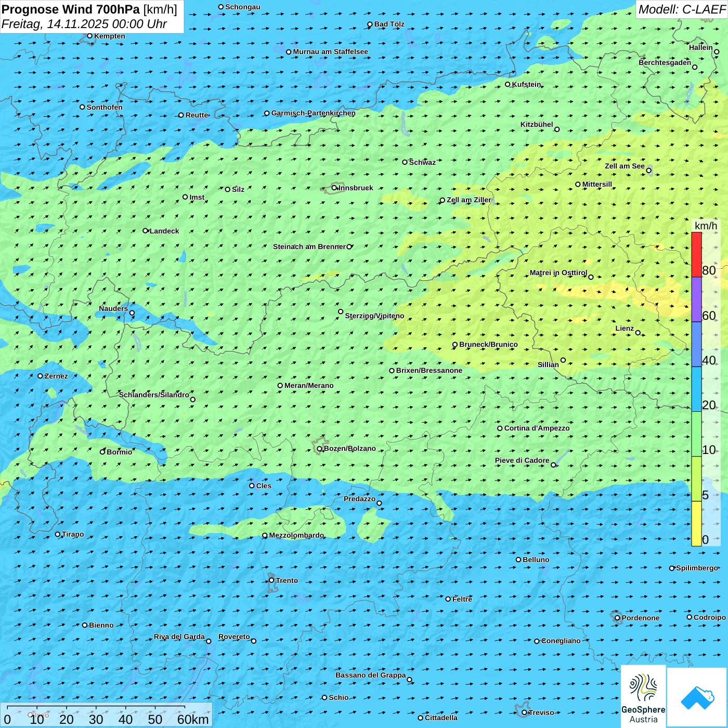Click the Pordenone city marker
Image resolution: width=728 pixels, height=728 pixels.
coord(617,618)
